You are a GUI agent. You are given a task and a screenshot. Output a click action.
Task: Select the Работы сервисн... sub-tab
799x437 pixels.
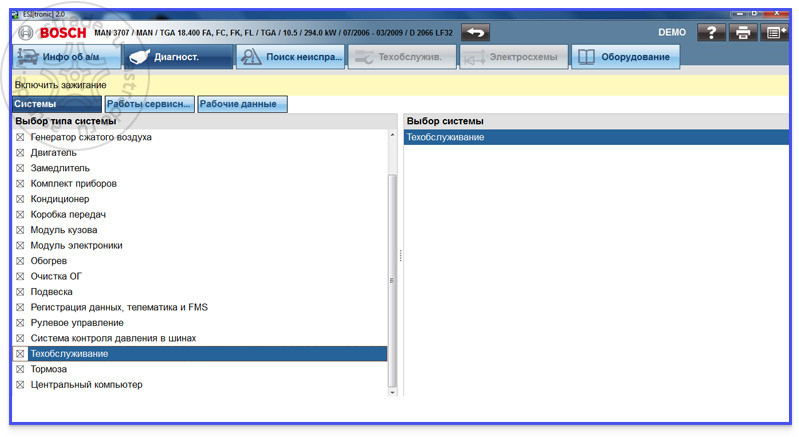pyautogui.click(x=149, y=104)
